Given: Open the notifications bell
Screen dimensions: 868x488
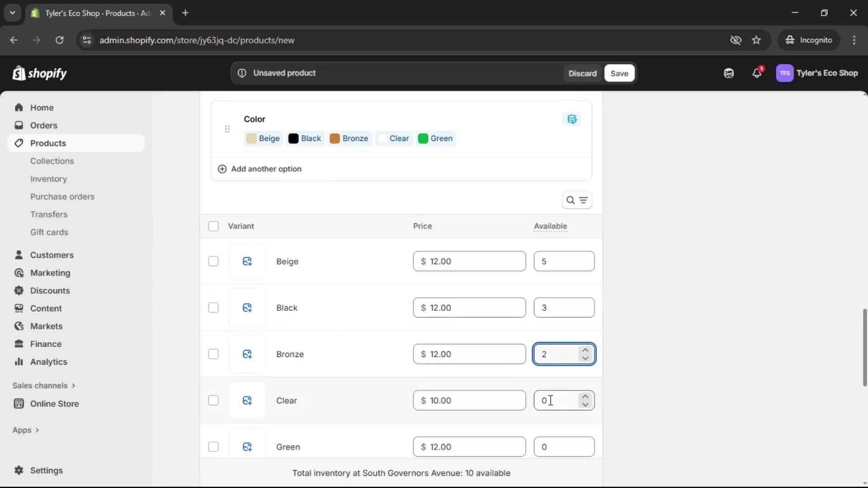Looking at the screenshot, I should point(757,73).
